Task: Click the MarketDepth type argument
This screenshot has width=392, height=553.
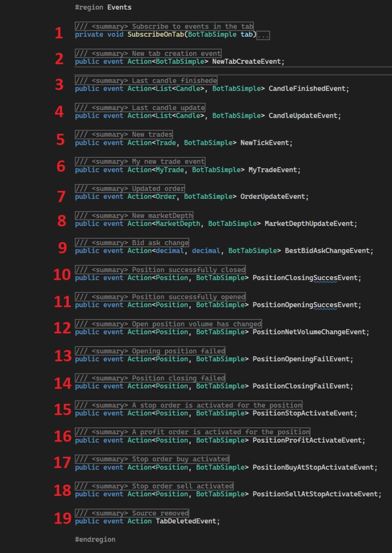Action: [x=178, y=224]
